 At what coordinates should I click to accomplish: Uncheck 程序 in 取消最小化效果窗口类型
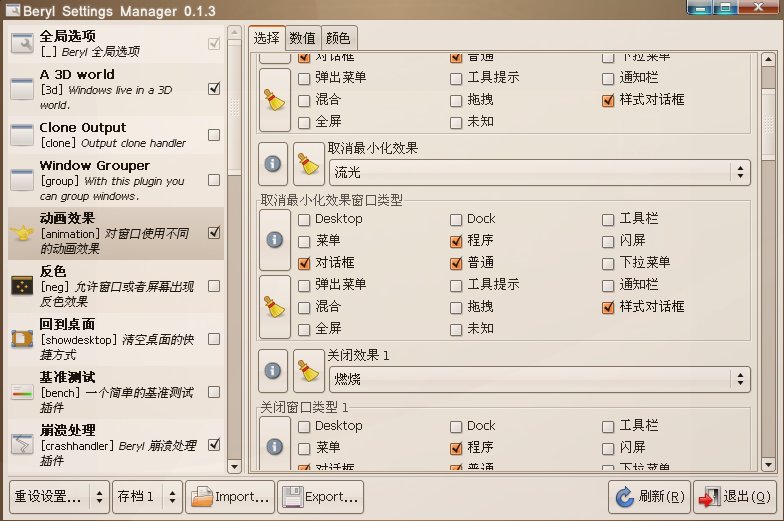(x=456, y=242)
